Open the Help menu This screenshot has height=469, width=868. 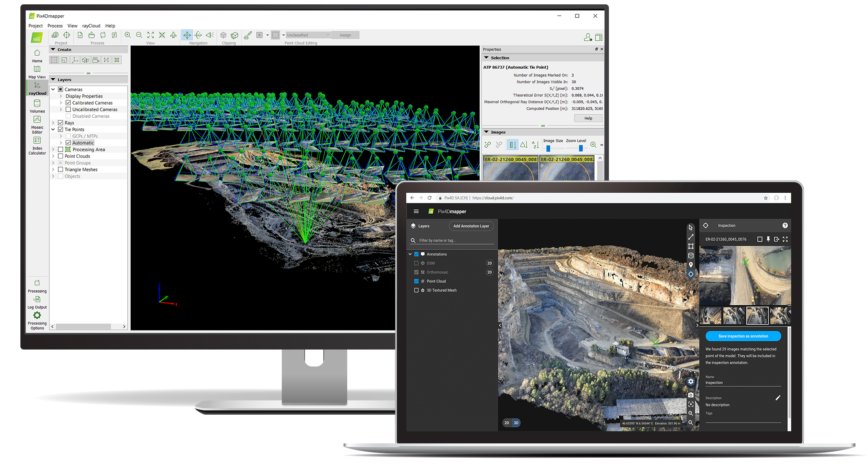click(x=110, y=26)
